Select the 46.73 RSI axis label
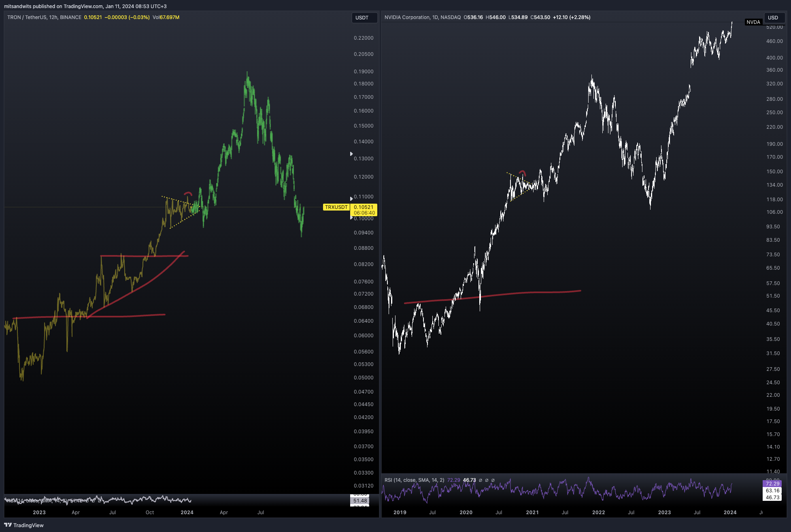 (x=772, y=498)
